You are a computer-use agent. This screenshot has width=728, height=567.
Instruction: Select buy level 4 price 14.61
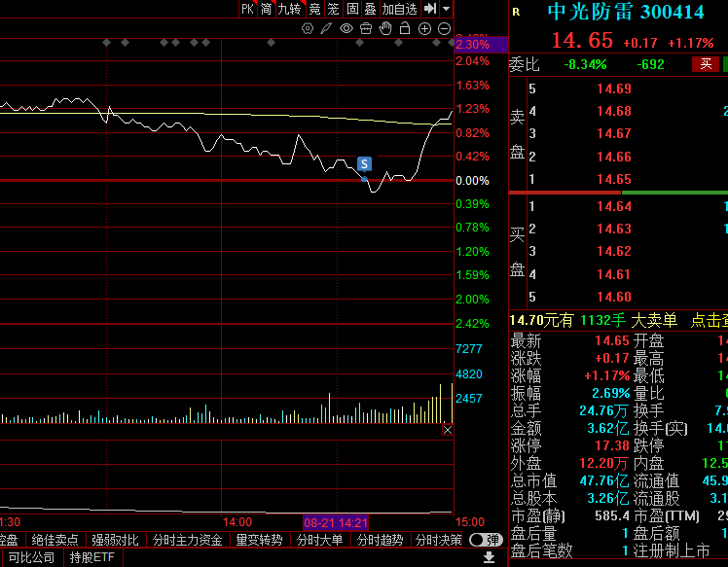pos(614,274)
